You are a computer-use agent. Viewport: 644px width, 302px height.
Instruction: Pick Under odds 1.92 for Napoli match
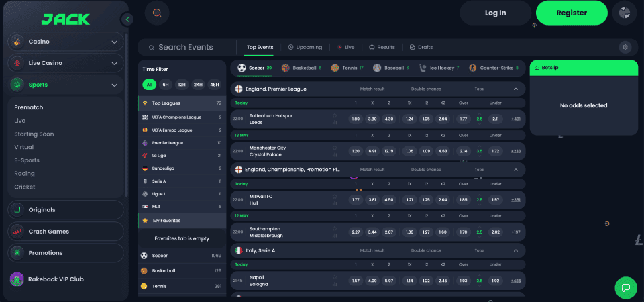point(495,281)
